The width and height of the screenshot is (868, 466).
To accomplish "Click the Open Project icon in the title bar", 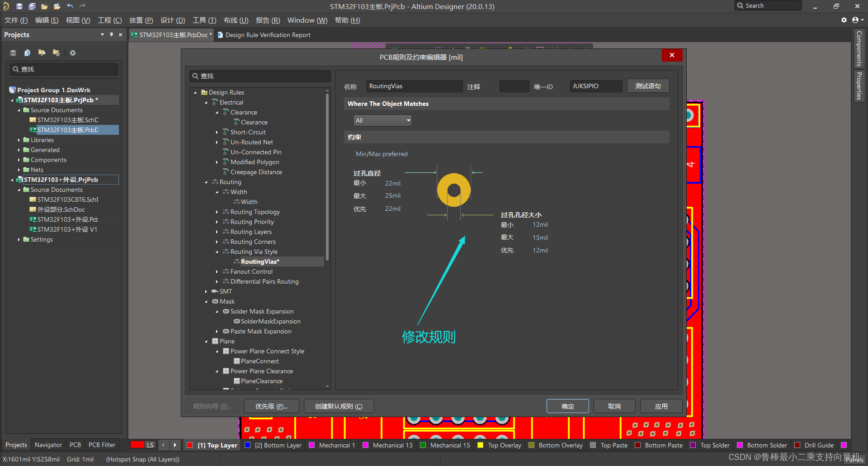I will (x=57, y=6).
